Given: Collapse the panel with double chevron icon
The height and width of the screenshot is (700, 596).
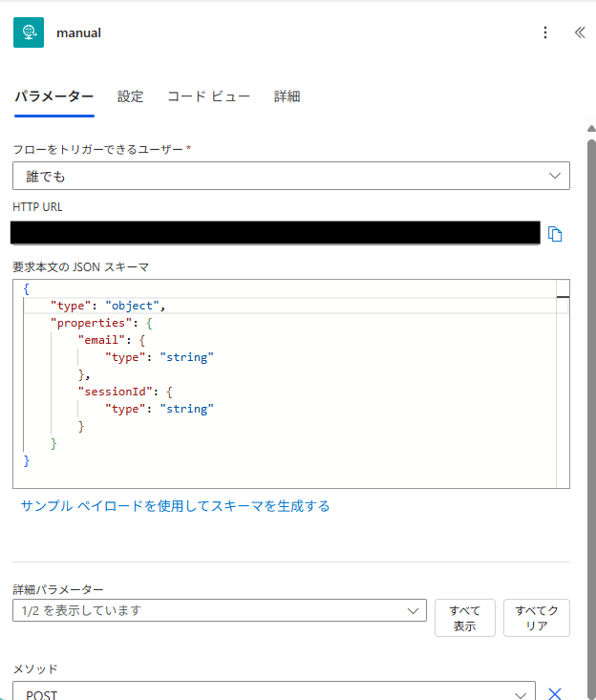Looking at the screenshot, I should point(580,32).
